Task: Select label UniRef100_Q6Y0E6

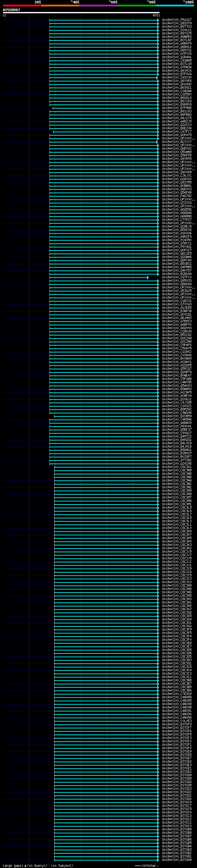Action: pyautogui.click(x=177, y=81)
